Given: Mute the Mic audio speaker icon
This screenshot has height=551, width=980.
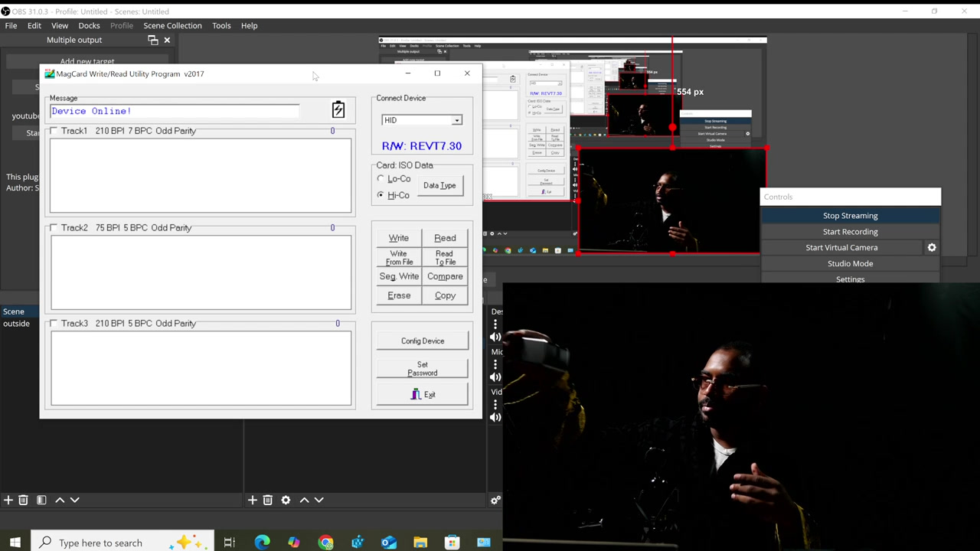Looking at the screenshot, I should tap(495, 377).
